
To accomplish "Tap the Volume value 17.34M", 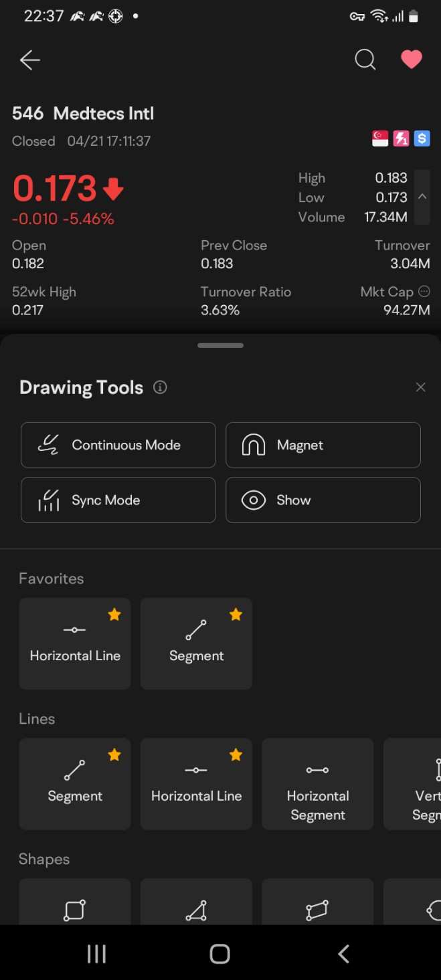I will (x=385, y=217).
